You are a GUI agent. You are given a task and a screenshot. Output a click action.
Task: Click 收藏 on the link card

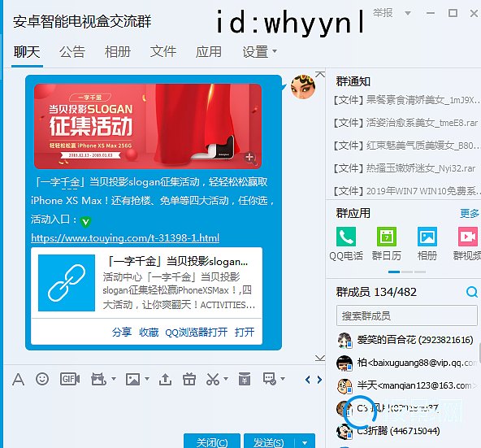pyautogui.click(x=149, y=332)
